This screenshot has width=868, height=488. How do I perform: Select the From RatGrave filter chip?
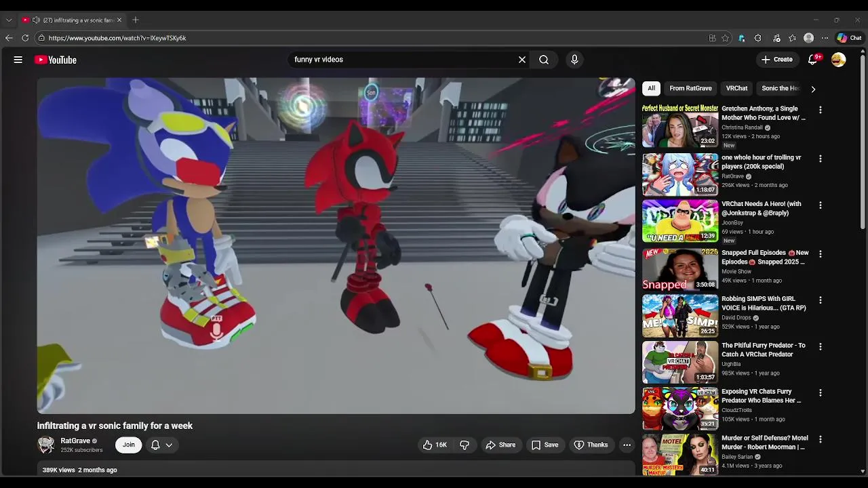coord(690,88)
